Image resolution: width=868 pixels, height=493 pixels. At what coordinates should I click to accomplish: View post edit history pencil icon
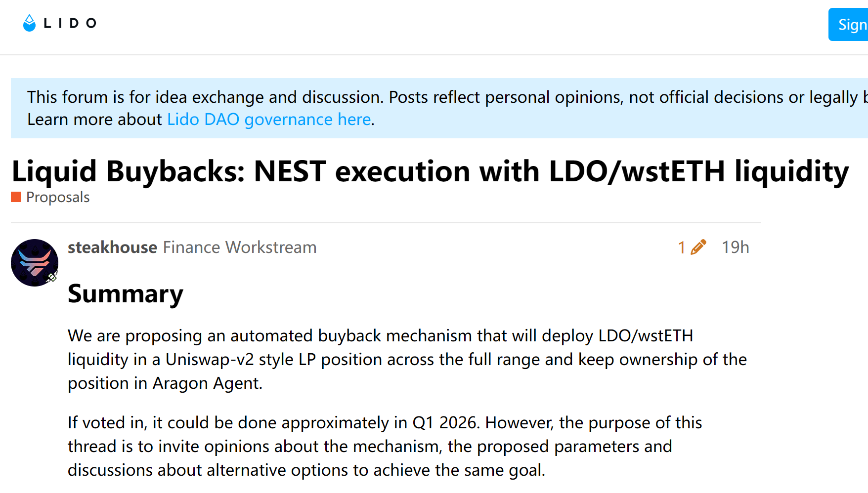[698, 247]
